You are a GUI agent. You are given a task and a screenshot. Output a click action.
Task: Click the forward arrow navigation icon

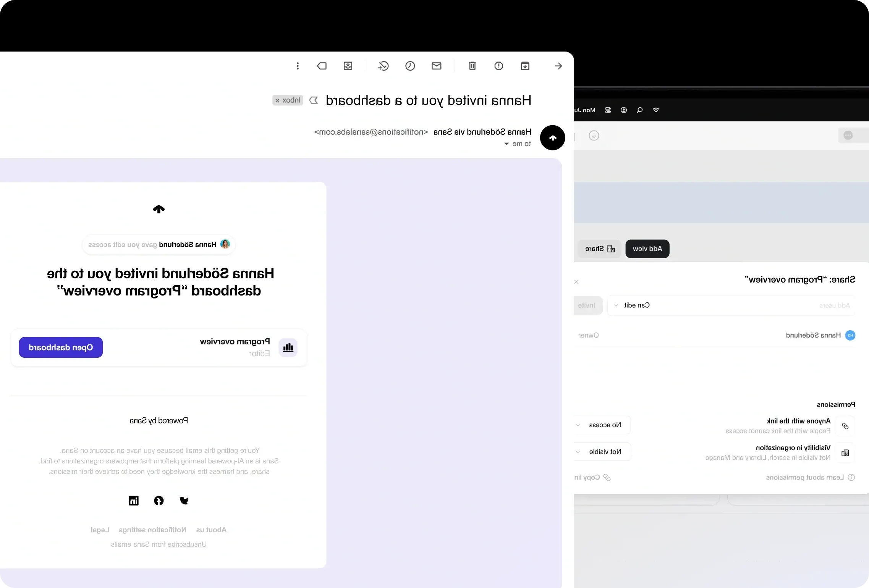(558, 66)
